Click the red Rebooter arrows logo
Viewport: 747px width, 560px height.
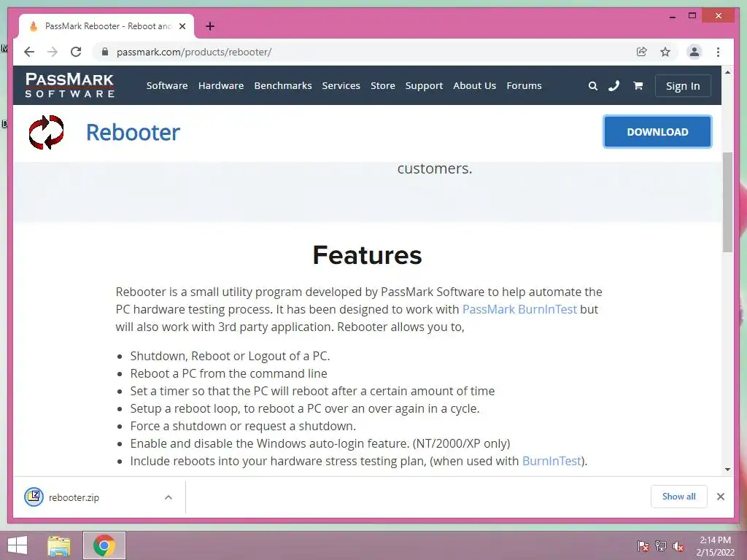point(46,132)
